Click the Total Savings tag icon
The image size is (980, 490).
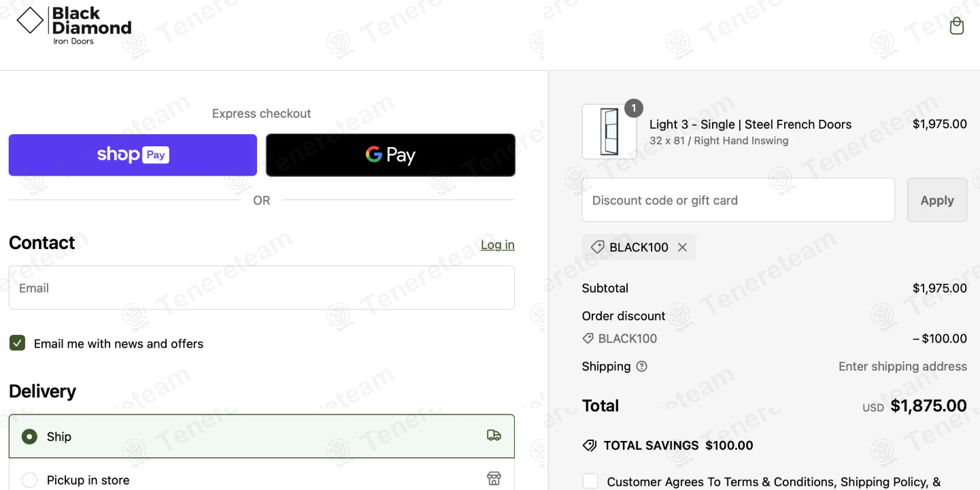(x=590, y=446)
